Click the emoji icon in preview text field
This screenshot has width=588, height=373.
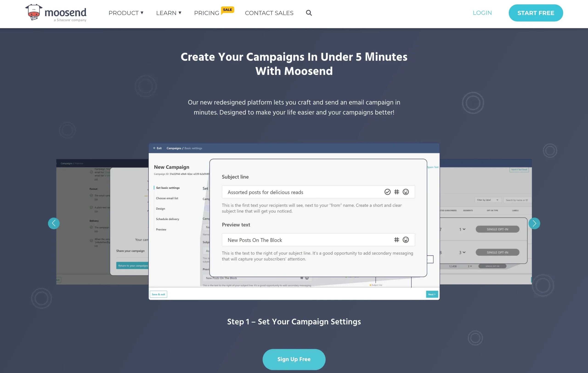(405, 240)
